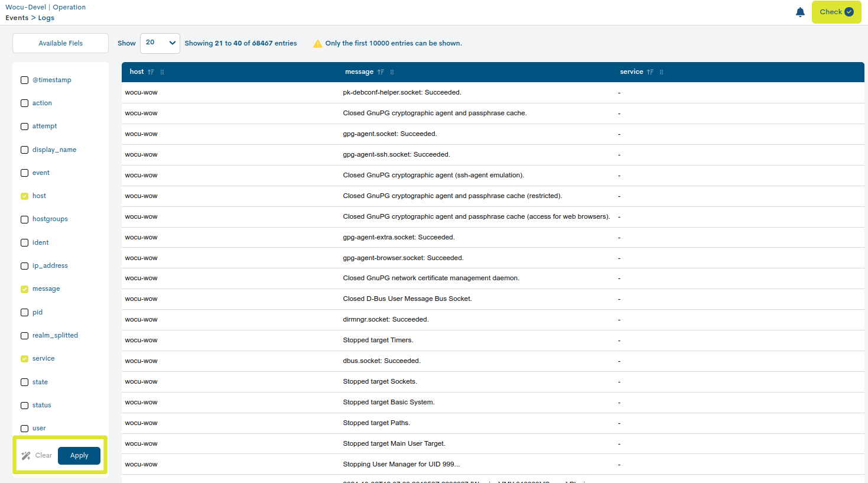Click the Apply button
Screen dimensions: 868x483
pyautogui.click(x=79, y=455)
